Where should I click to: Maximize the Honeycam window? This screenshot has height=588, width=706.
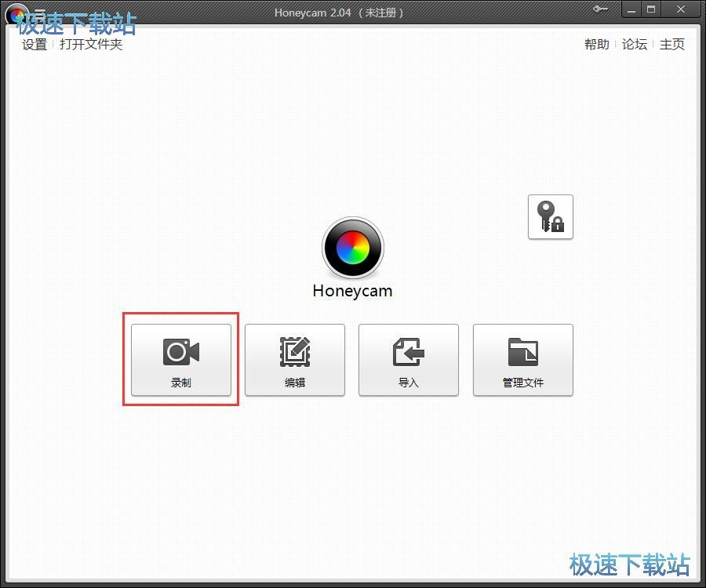[x=651, y=9]
